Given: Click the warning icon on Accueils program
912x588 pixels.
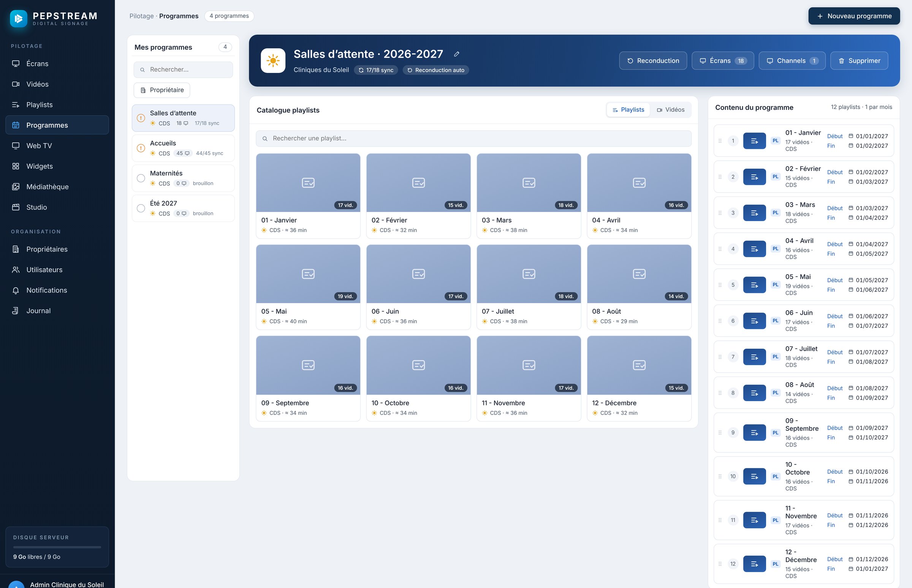Looking at the screenshot, I should click(x=141, y=148).
